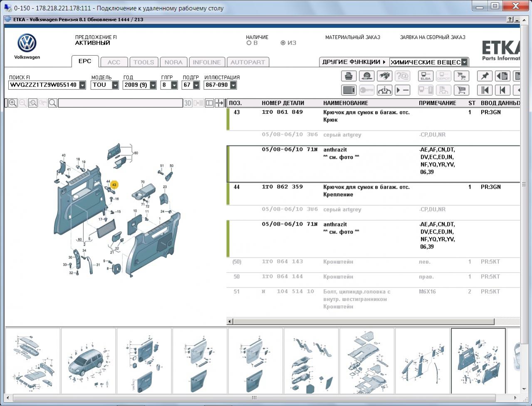
Task: Select part number 1T0 864 143
Action: point(282,262)
